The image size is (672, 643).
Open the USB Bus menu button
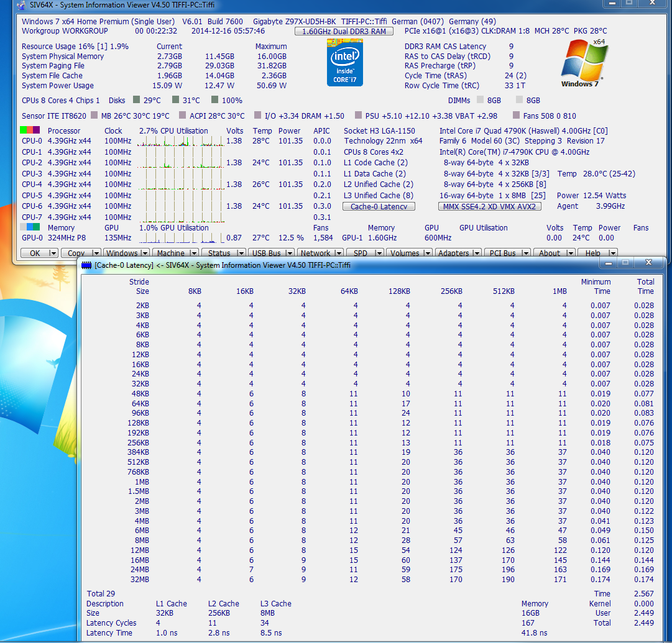[x=267, y=253]
